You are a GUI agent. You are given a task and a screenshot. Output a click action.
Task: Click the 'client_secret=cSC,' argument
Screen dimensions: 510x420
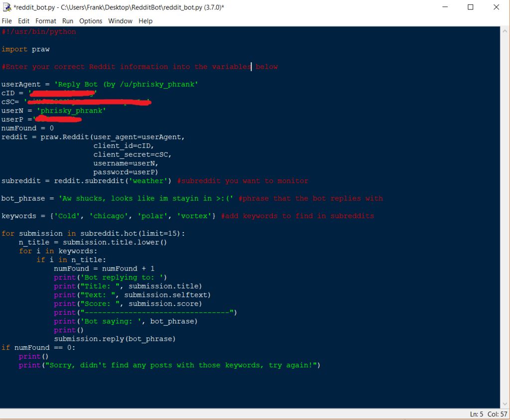132,154
